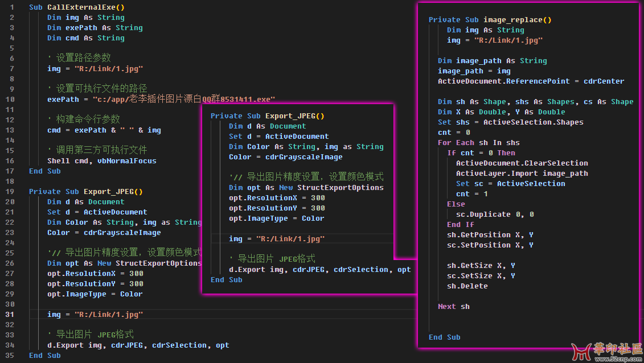The width and height of the screenshot is (644, 363).
Task: Click 'ActiveDocument.ReferencePoint = cdrCenter' line
Action: coord(531,81)
